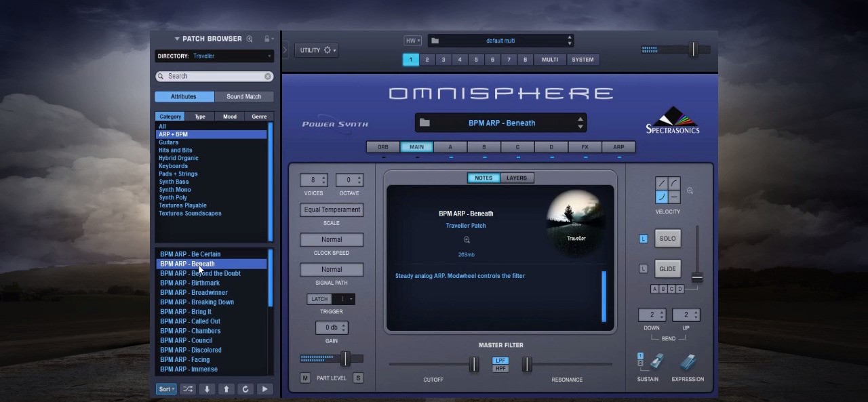Click the sustain pedal icon
The height and width of the screenshot is (402, 868).
[x=656, y=361]
